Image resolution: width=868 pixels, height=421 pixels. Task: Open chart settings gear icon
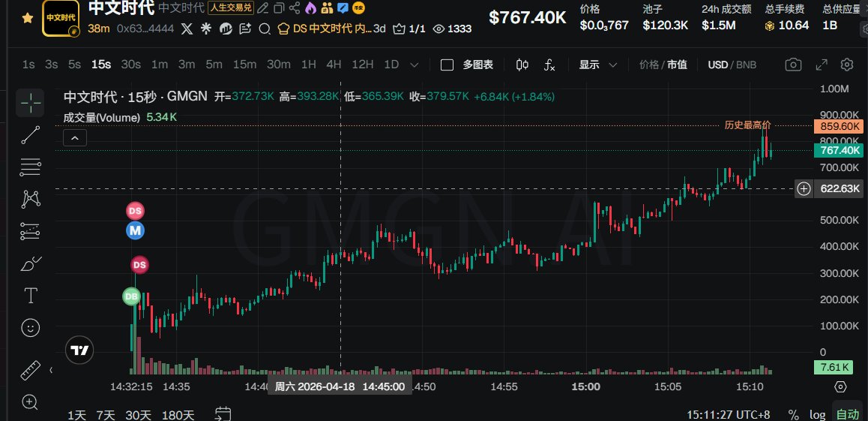pos(847,65)
